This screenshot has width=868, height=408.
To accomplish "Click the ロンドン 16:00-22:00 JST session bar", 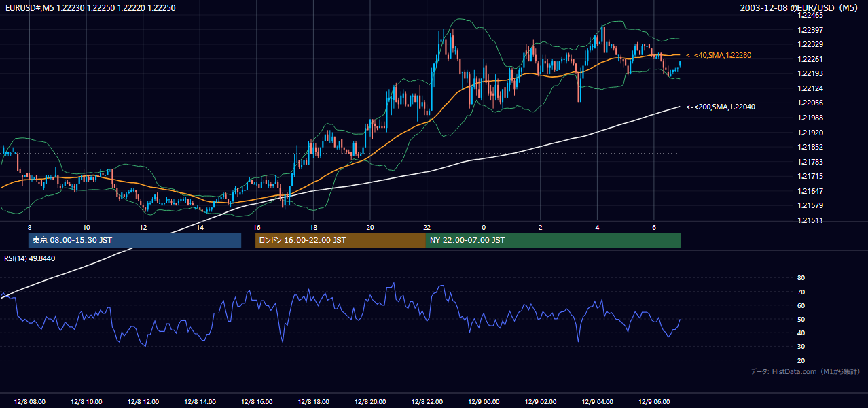I will 340,240.
